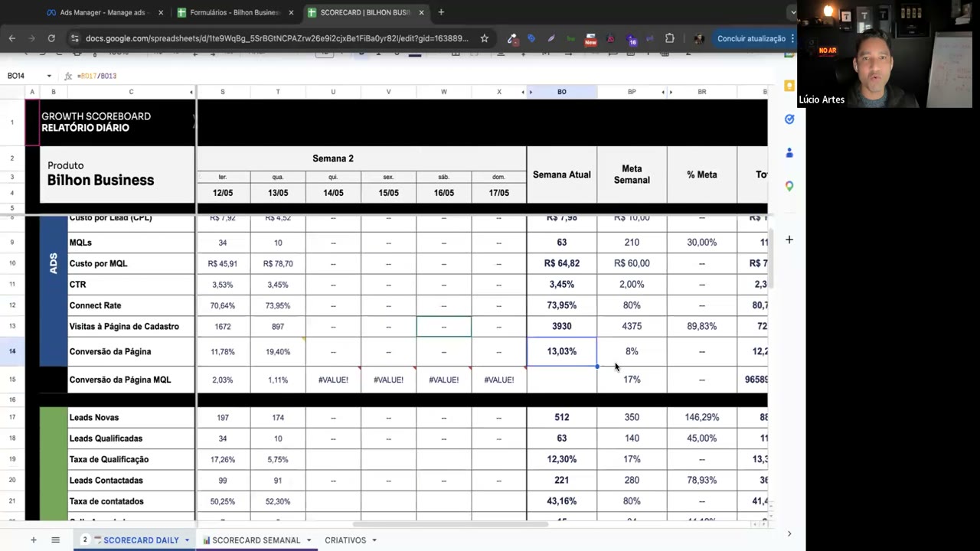Select cell showing 89,83%
Screen dimensions: 980x551
(702, 326)
